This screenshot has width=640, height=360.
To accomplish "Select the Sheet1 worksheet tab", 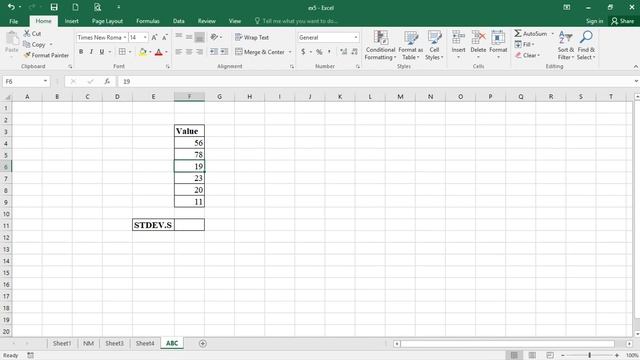I will (x=62, y=343).
